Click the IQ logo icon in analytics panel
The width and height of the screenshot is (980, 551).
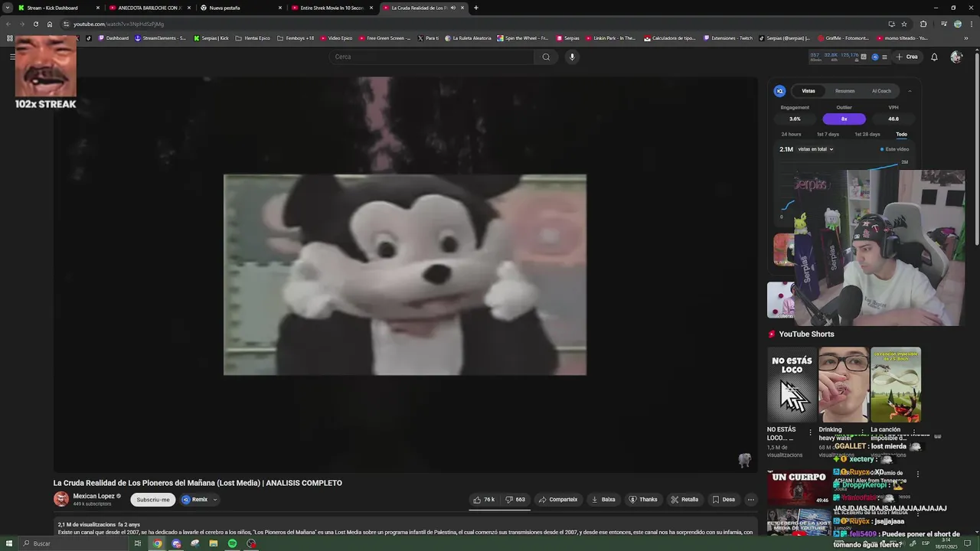tap(779, 91)
